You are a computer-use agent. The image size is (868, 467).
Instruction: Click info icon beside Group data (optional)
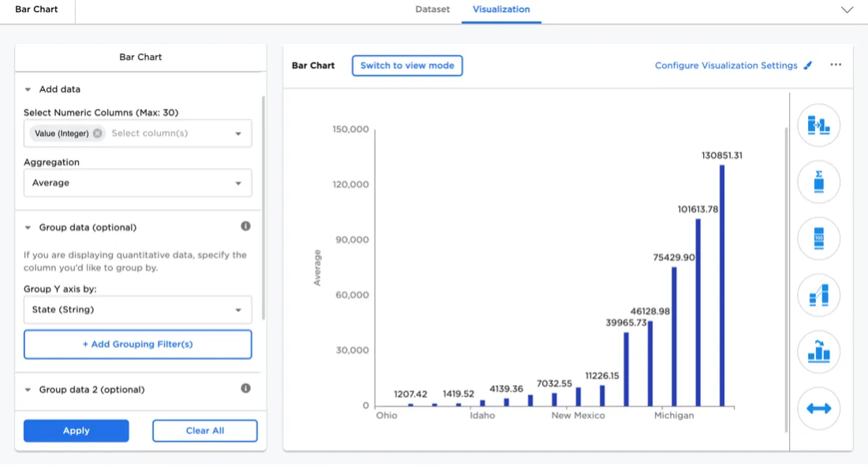(x=245, y=226)
